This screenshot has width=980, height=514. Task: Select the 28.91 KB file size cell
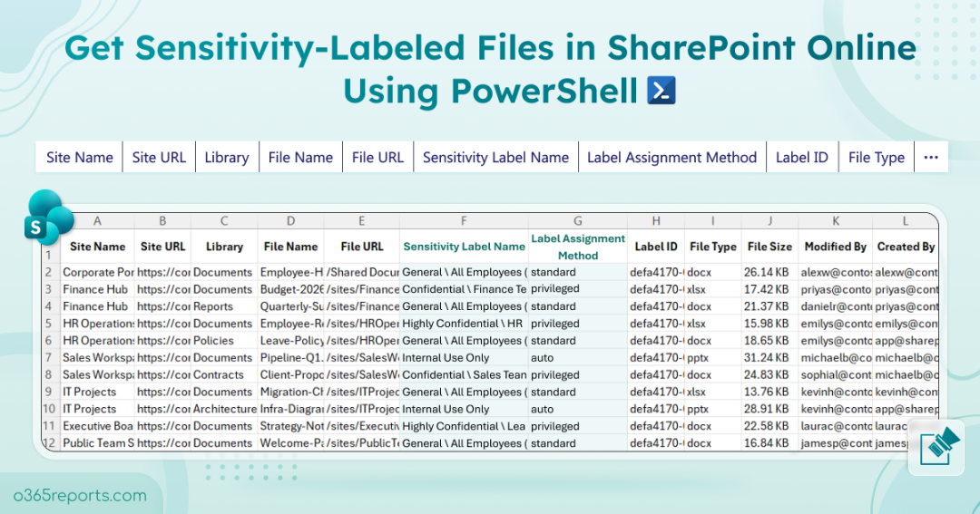768,409
